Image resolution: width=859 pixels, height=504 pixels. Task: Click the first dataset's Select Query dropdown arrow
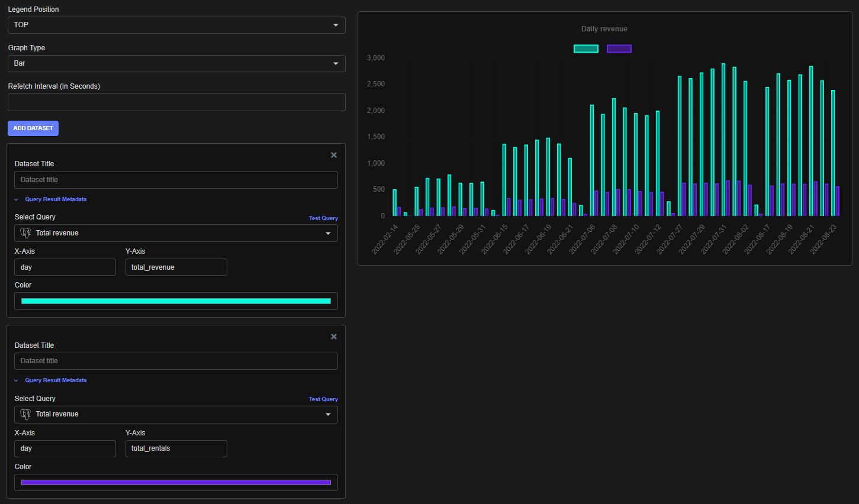328,233
